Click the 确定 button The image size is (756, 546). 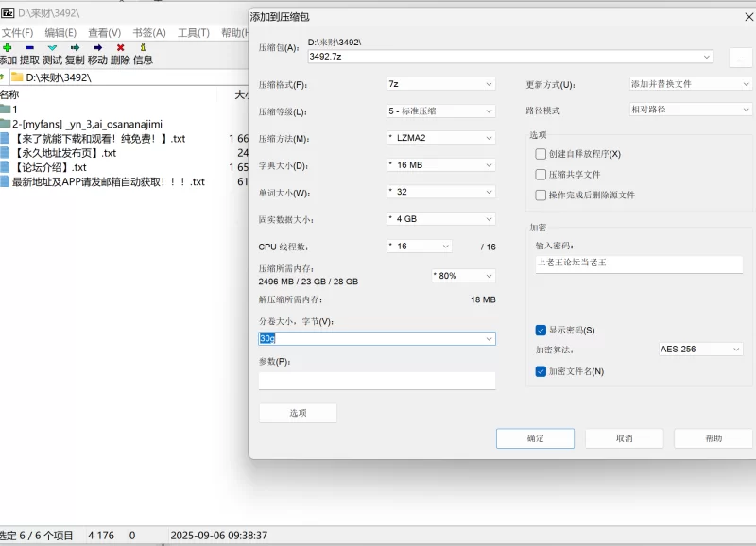coord(535,438)
